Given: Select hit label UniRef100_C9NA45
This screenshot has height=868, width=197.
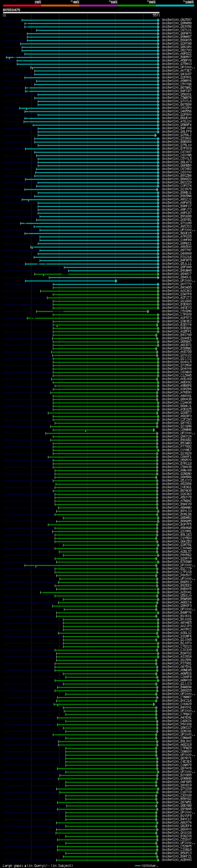Looking at the screenshot, I should (x=177, y=738).
